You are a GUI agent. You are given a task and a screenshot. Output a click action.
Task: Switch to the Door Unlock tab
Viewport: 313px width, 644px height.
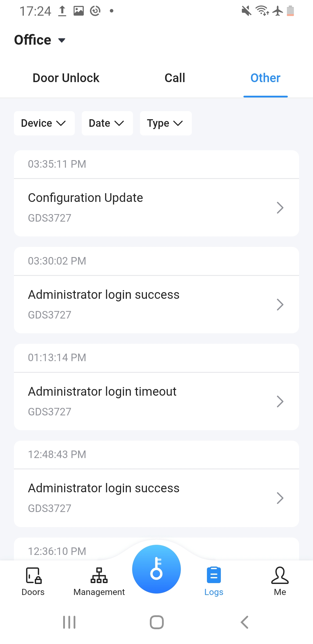[66, 78]
